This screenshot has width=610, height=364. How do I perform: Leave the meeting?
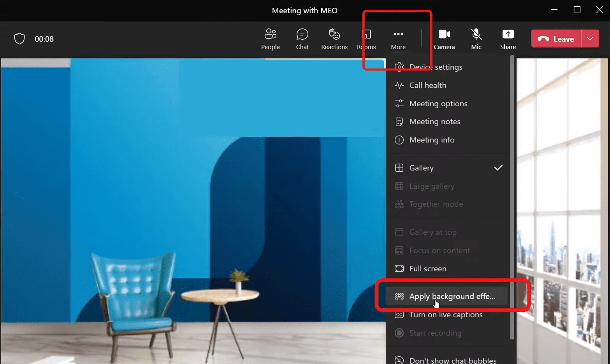[x=556, y=39]
